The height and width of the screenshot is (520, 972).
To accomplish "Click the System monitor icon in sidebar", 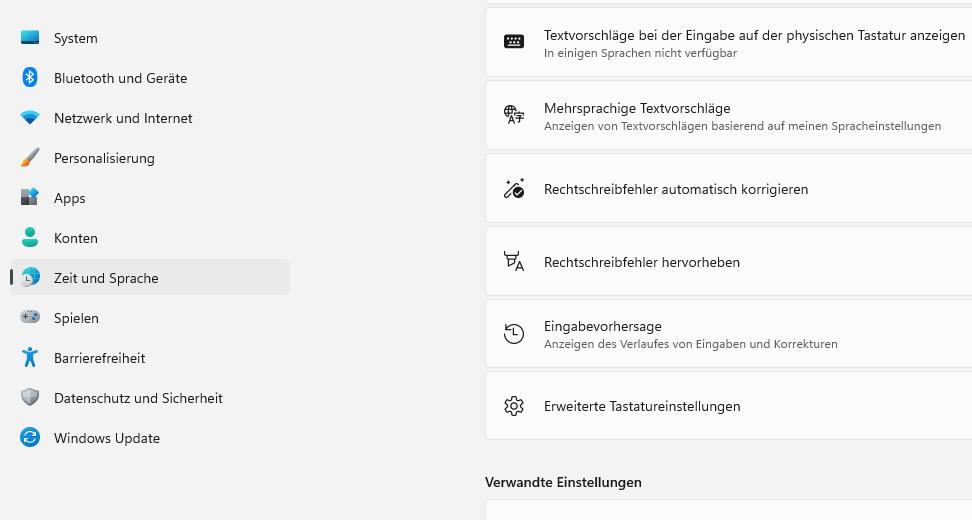I will pos(30,38).
